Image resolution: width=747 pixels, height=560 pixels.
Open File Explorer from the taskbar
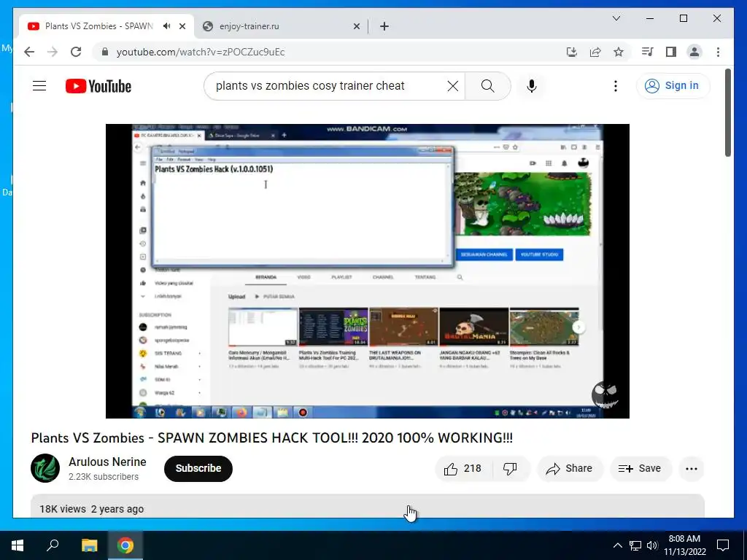pos(89,545)
